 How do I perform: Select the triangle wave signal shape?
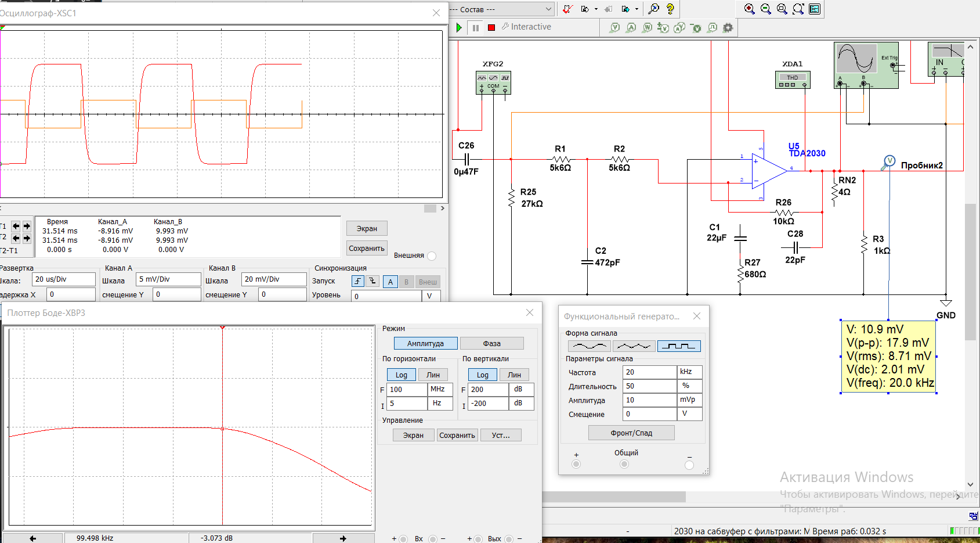(634, 346)
